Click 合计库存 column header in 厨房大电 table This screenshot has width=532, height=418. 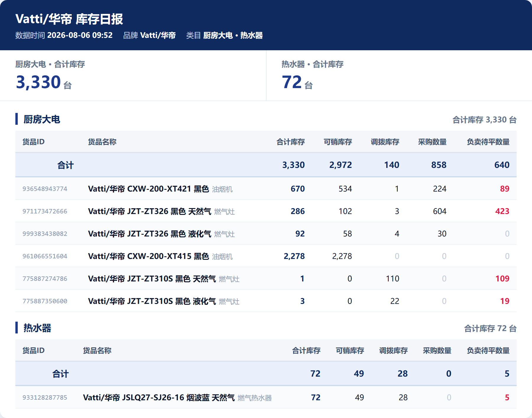(291, 142)
